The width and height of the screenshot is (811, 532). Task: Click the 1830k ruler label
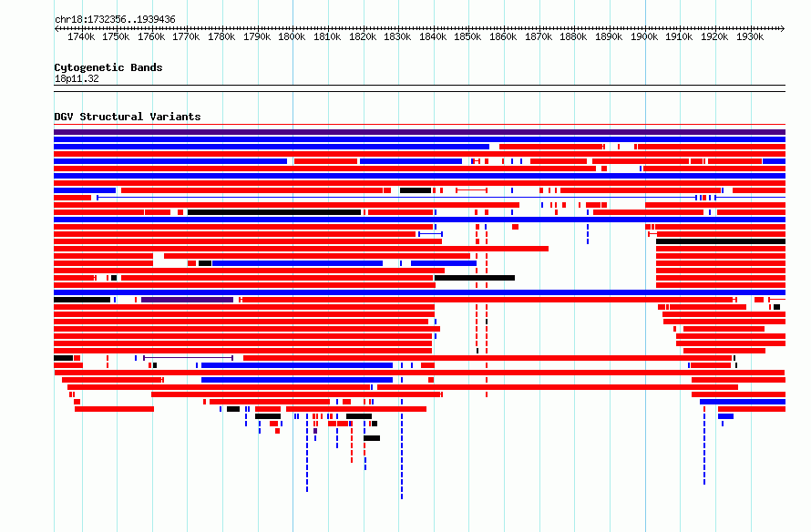coord(397,36)
